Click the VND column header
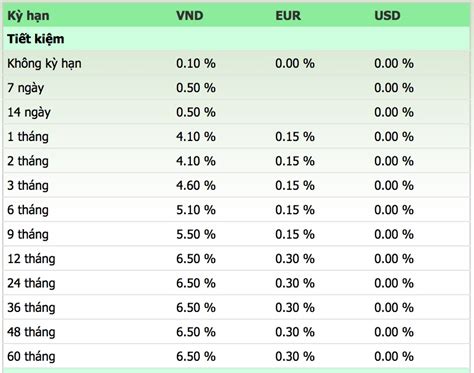474x373 pixels. pos(190,16)
